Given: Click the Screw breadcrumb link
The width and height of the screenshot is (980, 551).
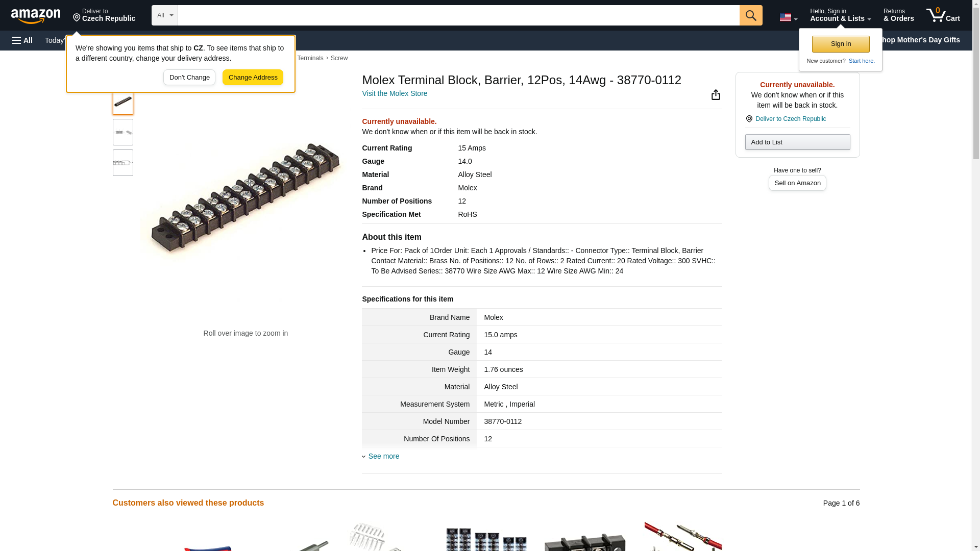Looking at the screenshot, I should pyautogui.click(x=339, y=58).
